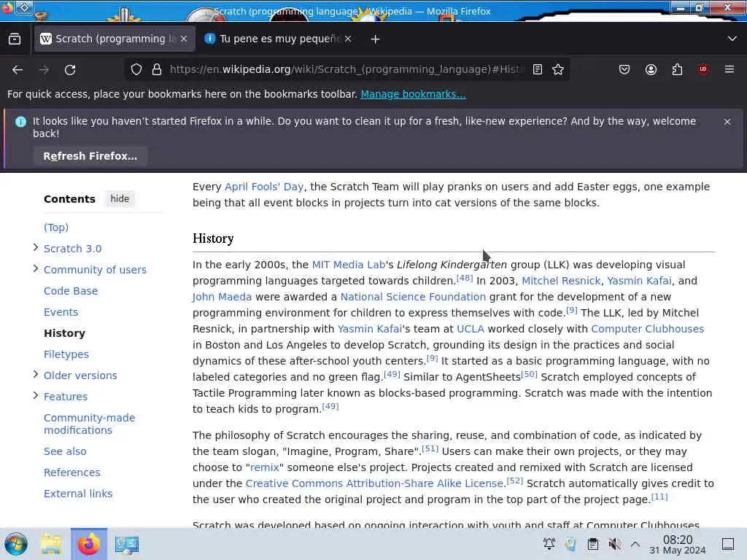Expand Community of users chevron
This screenshot has width=747, height=560.
coord(35,268)
